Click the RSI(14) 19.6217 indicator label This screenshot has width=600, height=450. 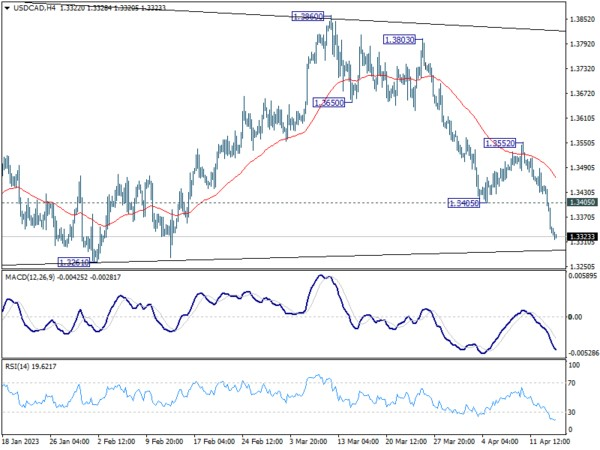[31, 367]
